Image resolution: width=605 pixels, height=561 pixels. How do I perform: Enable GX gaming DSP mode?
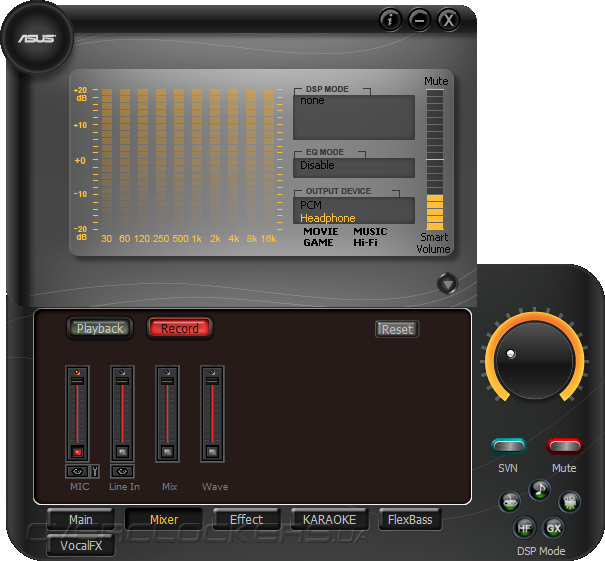point(554,528)
